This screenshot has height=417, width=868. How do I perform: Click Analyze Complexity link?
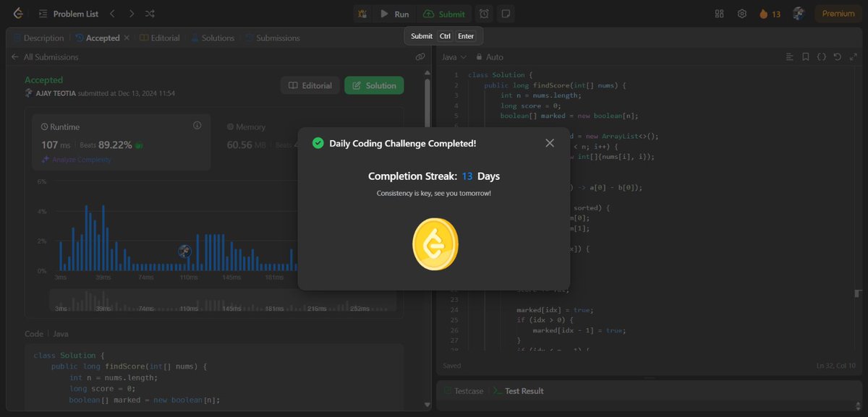coord(77,160)
